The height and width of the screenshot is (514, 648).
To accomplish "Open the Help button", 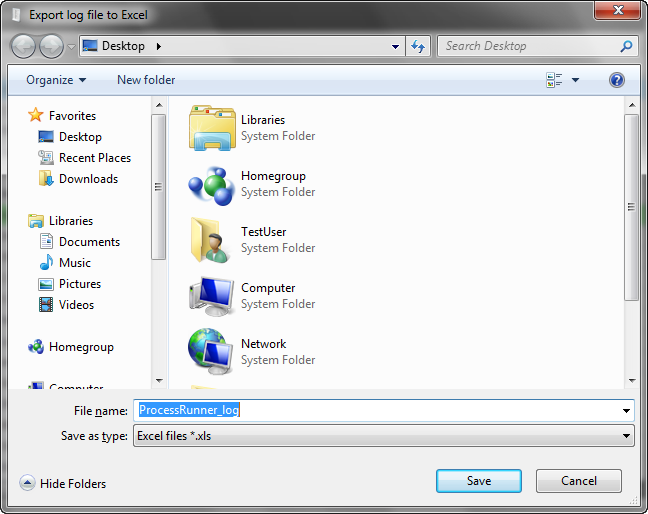I will coord(617,80).
